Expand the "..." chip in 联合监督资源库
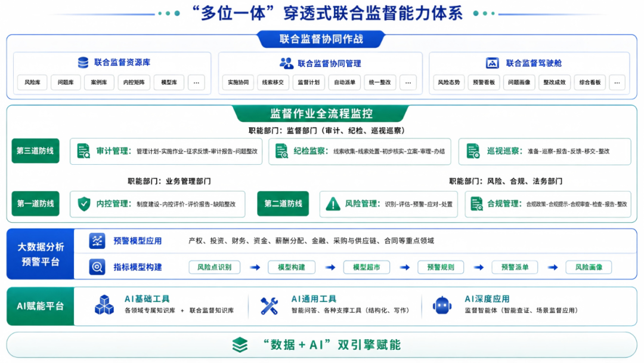Screen dimensions: 644x363 (x=196, y=82)
